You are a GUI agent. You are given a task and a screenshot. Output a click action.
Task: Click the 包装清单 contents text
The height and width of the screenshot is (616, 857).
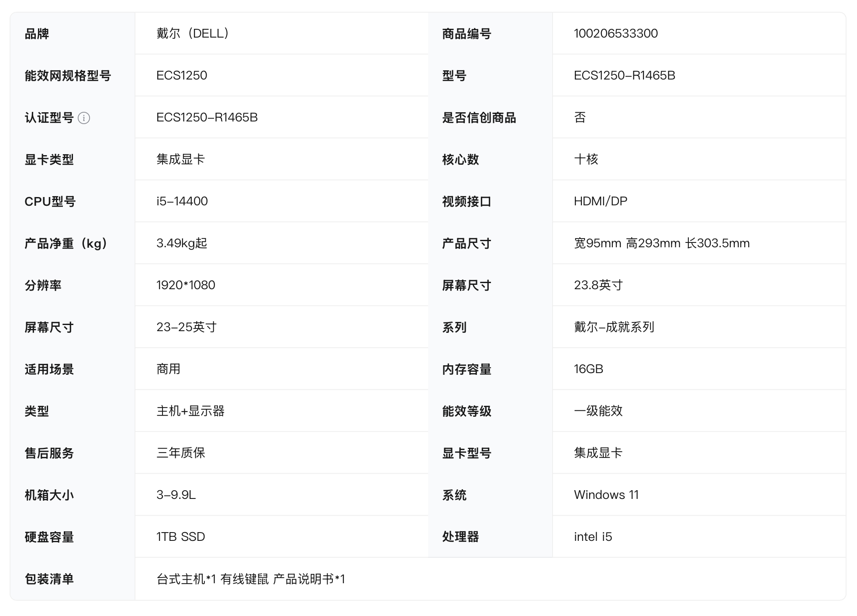point(251,579)
